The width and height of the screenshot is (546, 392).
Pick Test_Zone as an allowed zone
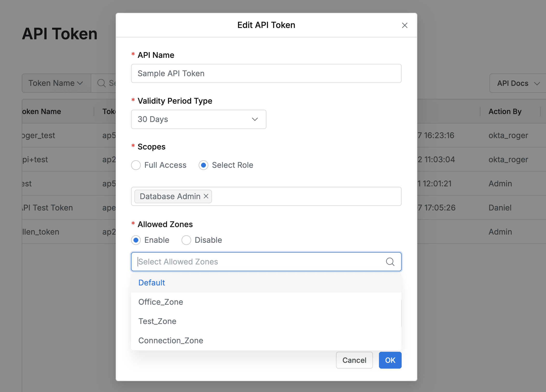tap(157, 321)
